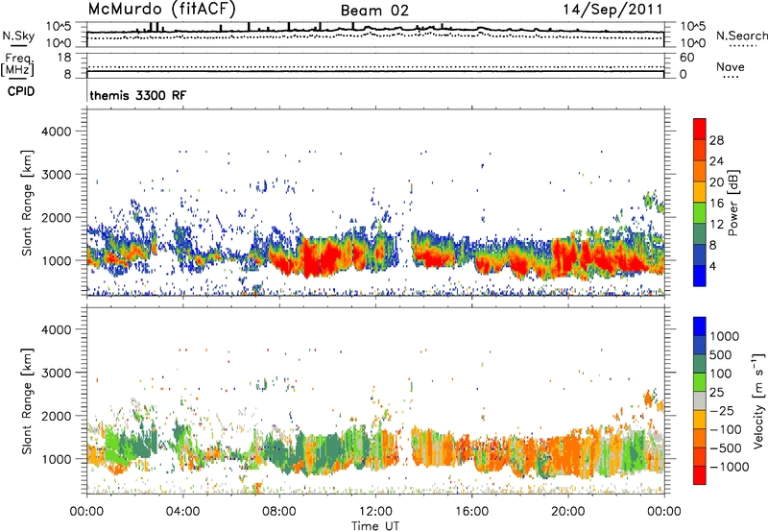Click the 20:00 time axis label
Viewport: 768px width, 532px height.
pos(568,512)
